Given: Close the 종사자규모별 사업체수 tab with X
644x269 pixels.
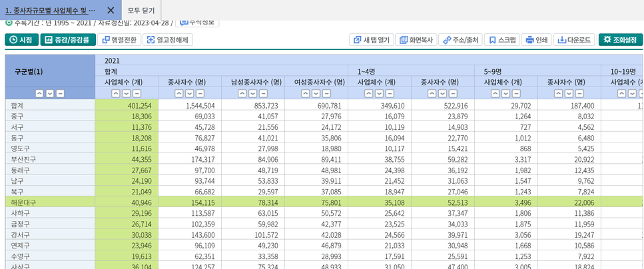Looking at the screenshot, I should pos(110,10).
